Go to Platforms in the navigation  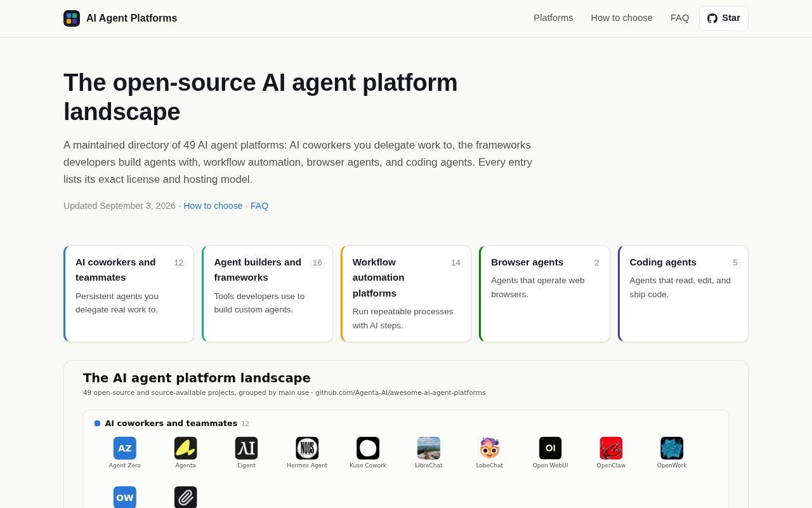point(553,18)
